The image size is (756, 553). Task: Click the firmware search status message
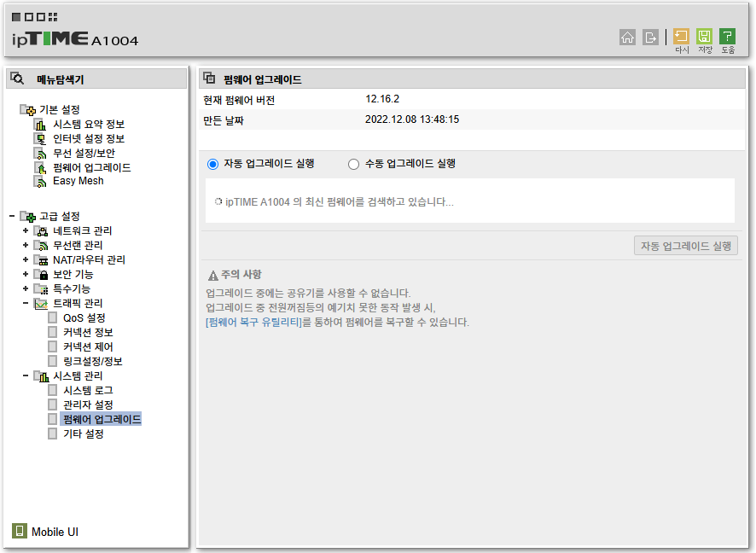point(339,201)
